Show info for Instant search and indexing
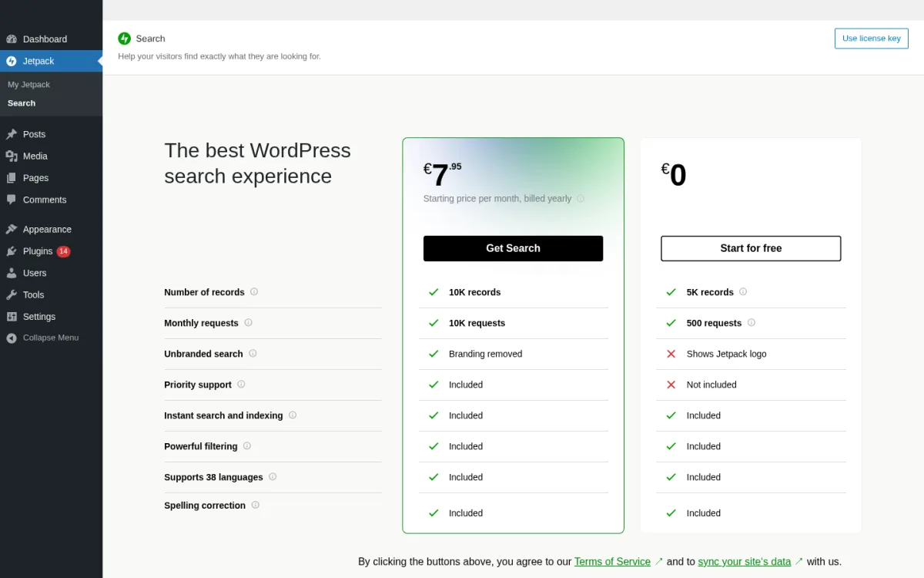924x578 pixels. pos(293,415)
